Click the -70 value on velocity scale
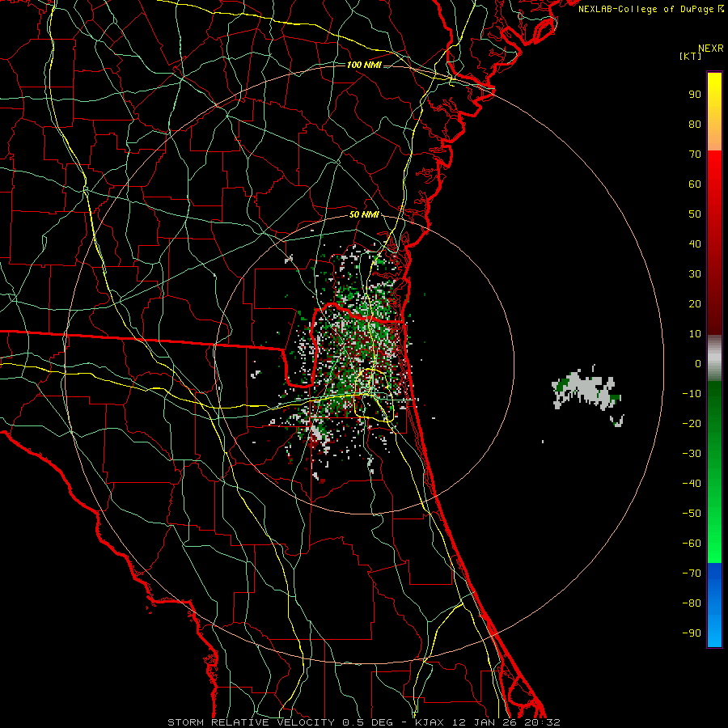This screenshot has height=728, width=728. click(x=692, y=574)
